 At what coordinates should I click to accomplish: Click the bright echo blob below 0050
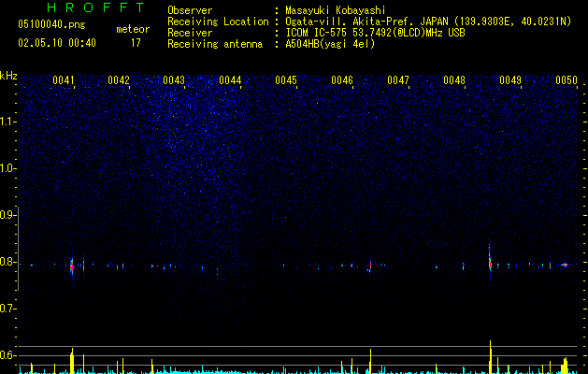[565, 265]
